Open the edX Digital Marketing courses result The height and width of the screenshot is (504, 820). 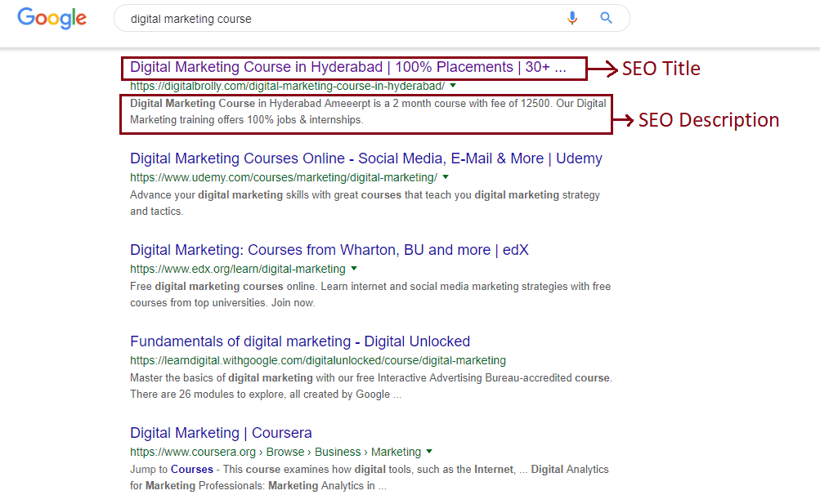point(329,250)
